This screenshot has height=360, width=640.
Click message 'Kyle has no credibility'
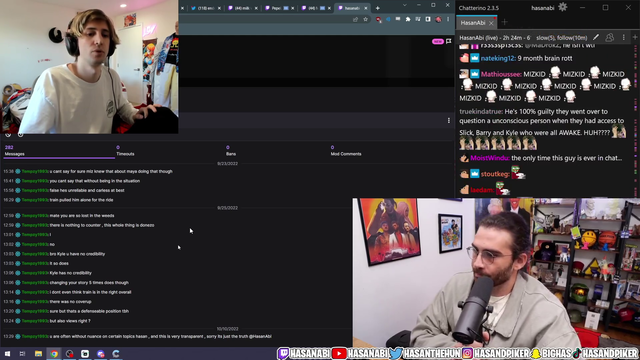click(x=71, y=273)
